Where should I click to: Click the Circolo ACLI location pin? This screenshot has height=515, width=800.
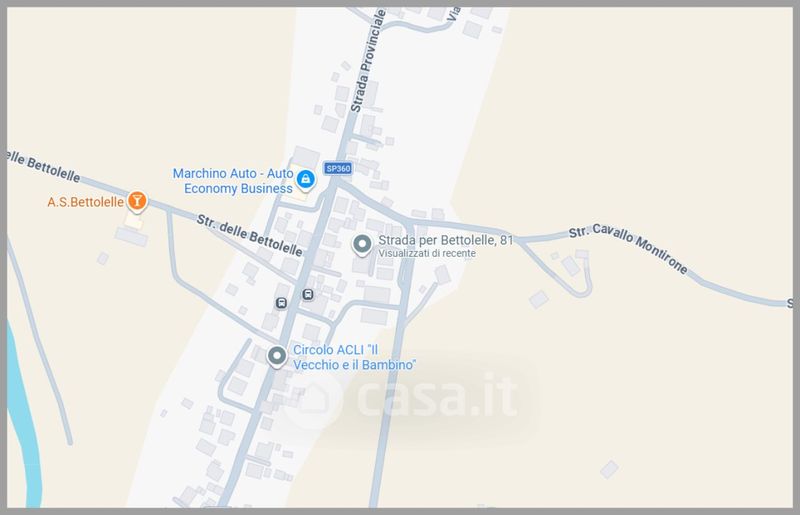coord(277,356)
